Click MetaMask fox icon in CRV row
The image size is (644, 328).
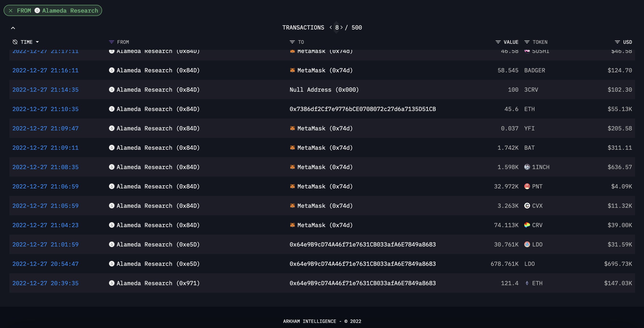tap(292, 225)
